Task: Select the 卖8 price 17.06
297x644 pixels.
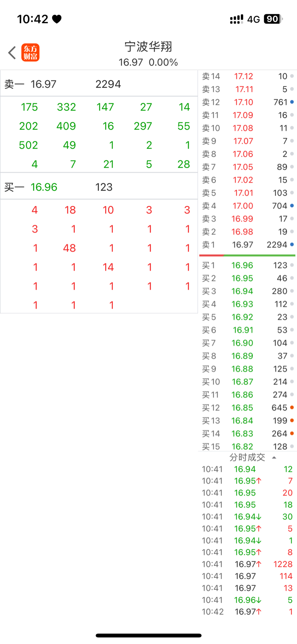Action: (x=243, y=154)
